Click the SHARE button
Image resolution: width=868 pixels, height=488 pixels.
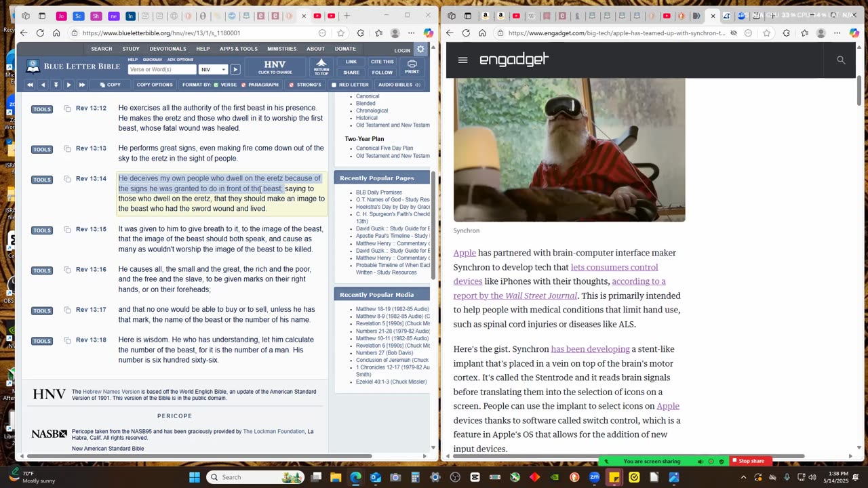[x=351, y=73]
